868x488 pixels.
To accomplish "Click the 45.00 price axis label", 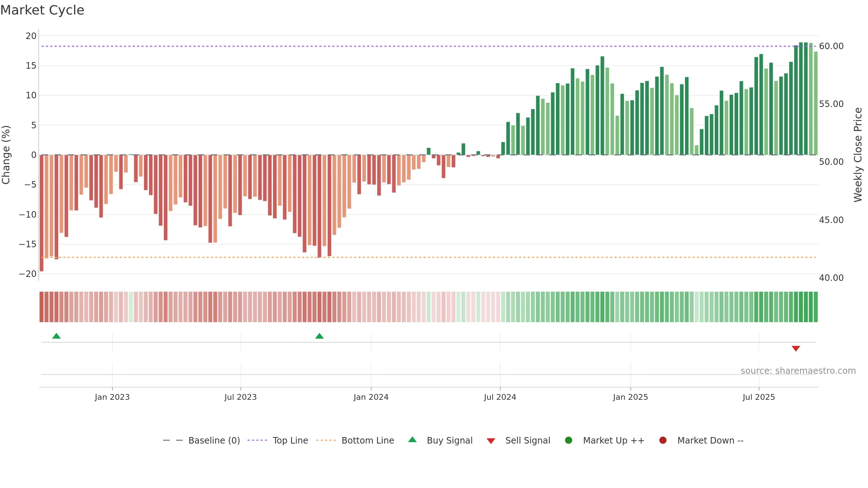I will 831,220.
